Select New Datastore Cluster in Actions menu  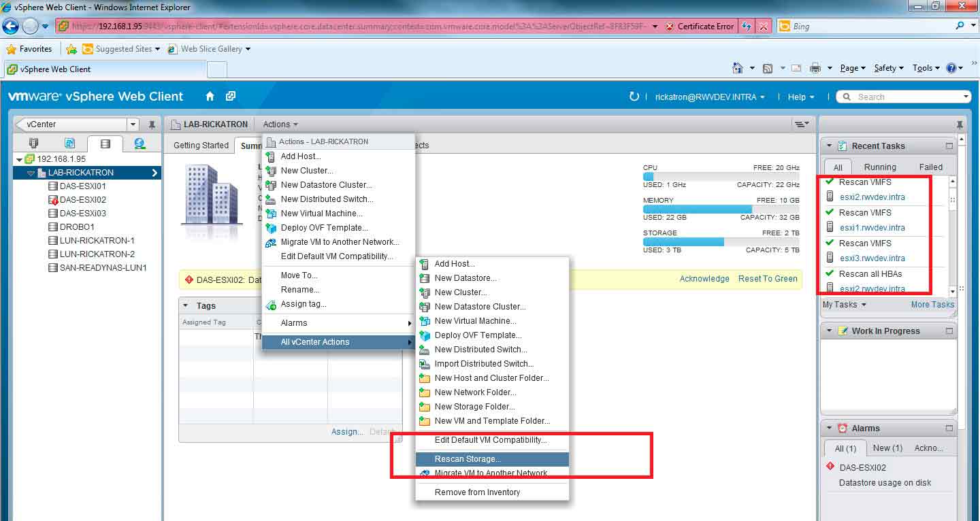click(x=338, y=185)
